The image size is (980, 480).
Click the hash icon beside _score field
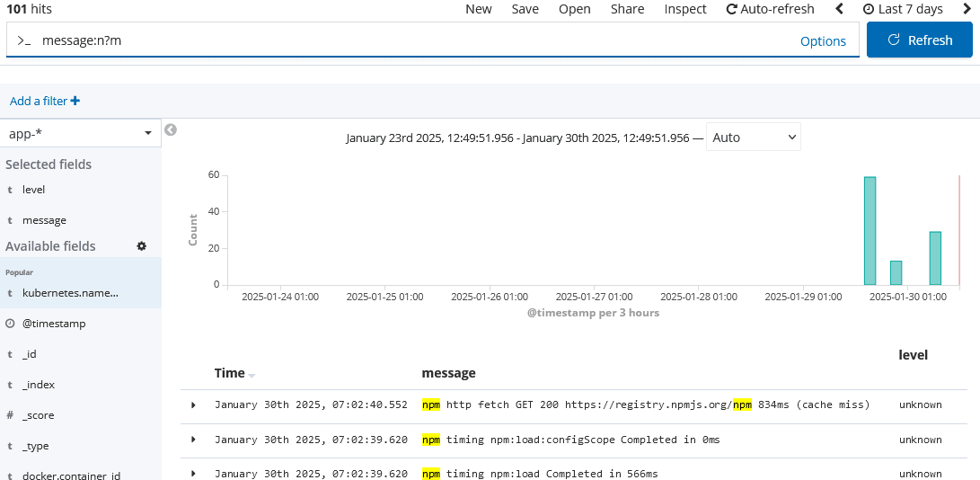(x=10, y=415)
